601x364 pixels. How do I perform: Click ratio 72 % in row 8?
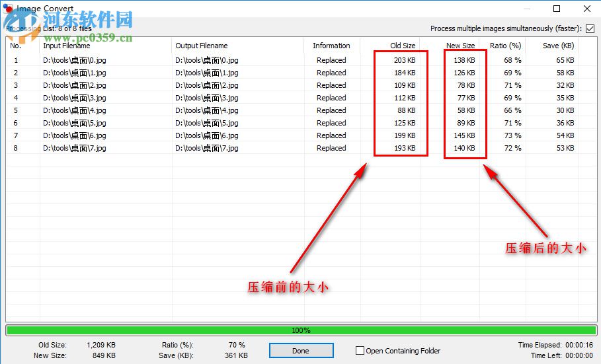click(x=513, y=148)
